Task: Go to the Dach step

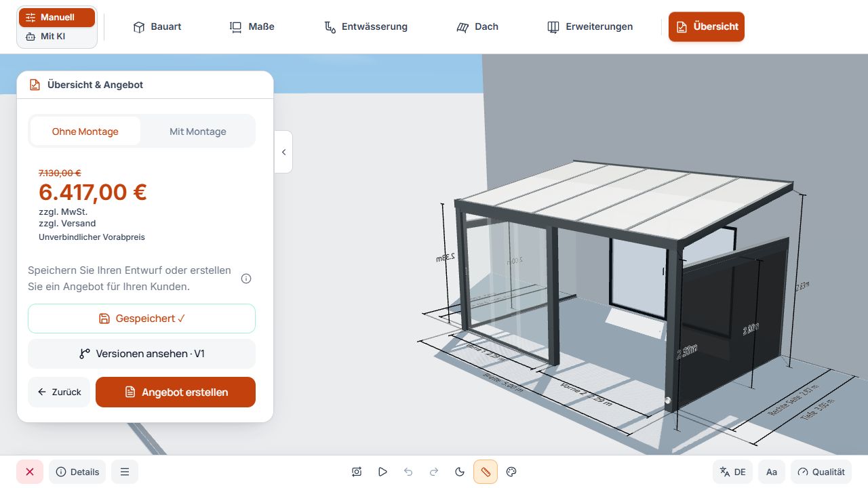Action: (477, 27)
